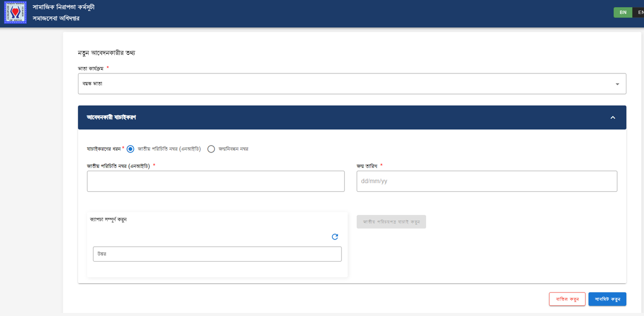The width and height of the screenshot is (644, 316).
Task: Click the জাতীয় পরিচয়পত্র যাচাই করুন button
Action: coord(391,222)
